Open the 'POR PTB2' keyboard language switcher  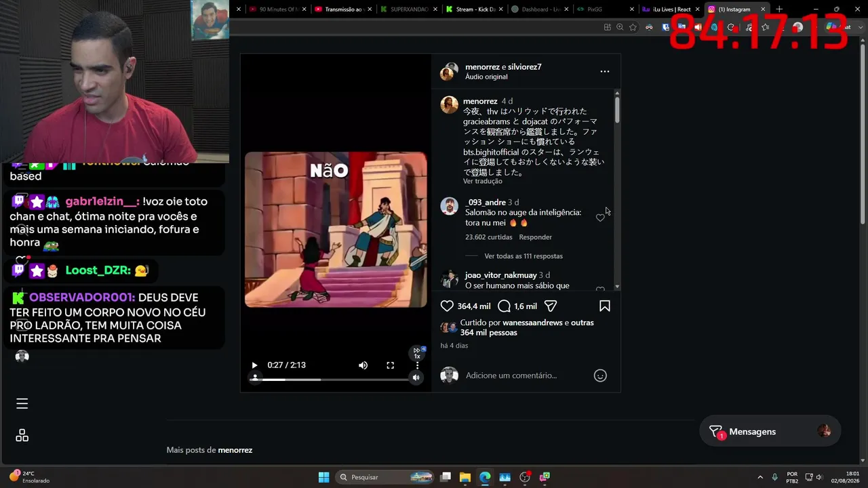click(x=792, y=477)
